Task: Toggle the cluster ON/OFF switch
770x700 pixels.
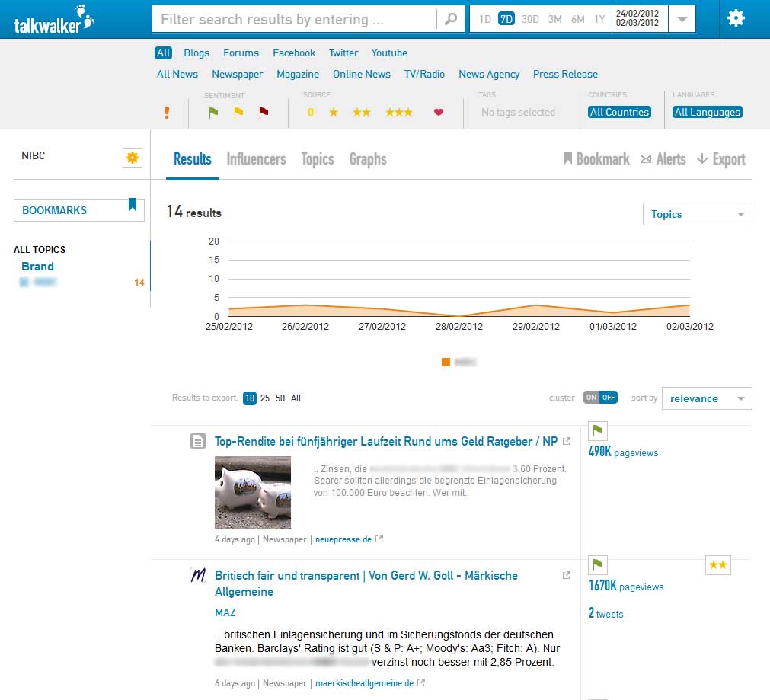Action: click(600, 398)
